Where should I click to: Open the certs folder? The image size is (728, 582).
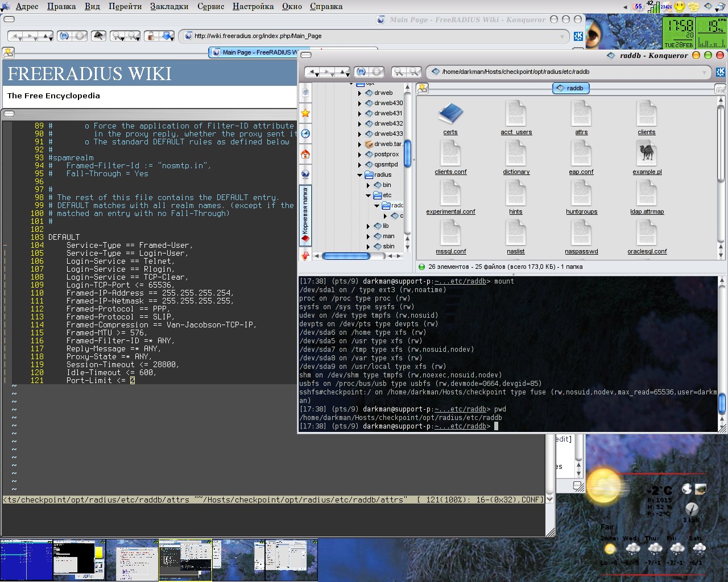point(450,118)
